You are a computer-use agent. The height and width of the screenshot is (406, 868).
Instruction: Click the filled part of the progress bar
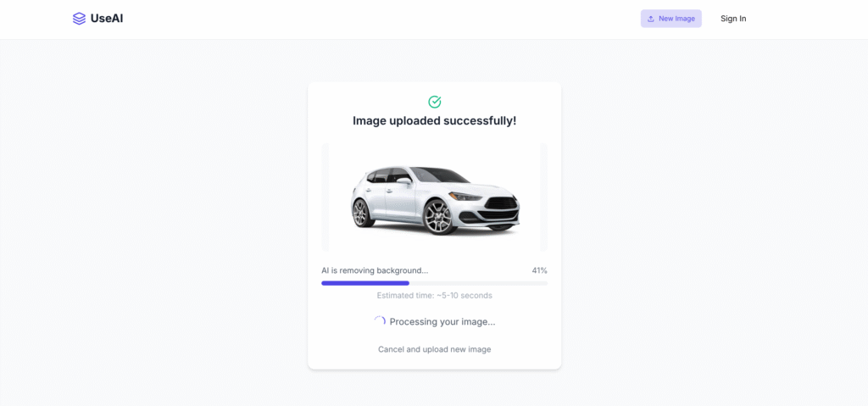(x=365, y=283)
